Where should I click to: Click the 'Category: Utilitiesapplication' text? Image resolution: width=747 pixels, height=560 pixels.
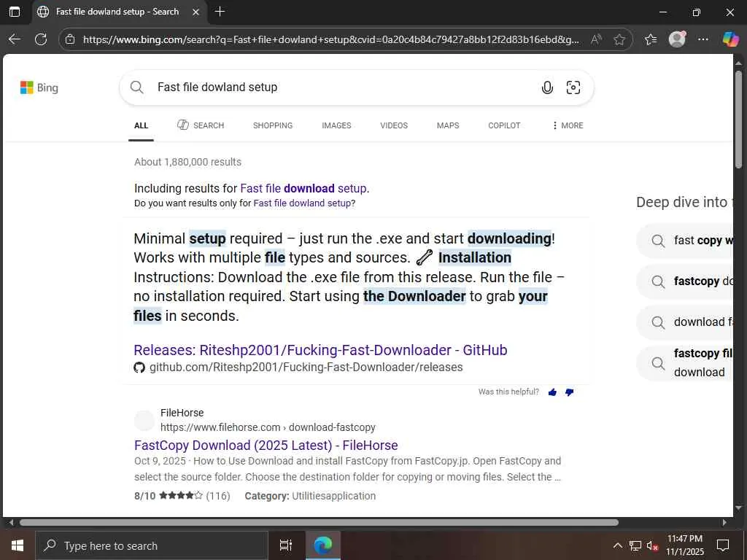click(x=310, y=496)
